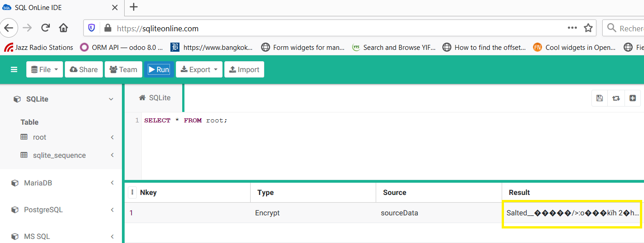Go to browser home page icon
644x243 pixels.
tap(63, 28)
